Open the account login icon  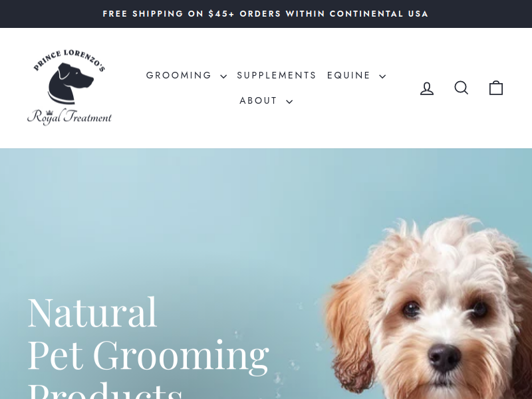[427, 88]
